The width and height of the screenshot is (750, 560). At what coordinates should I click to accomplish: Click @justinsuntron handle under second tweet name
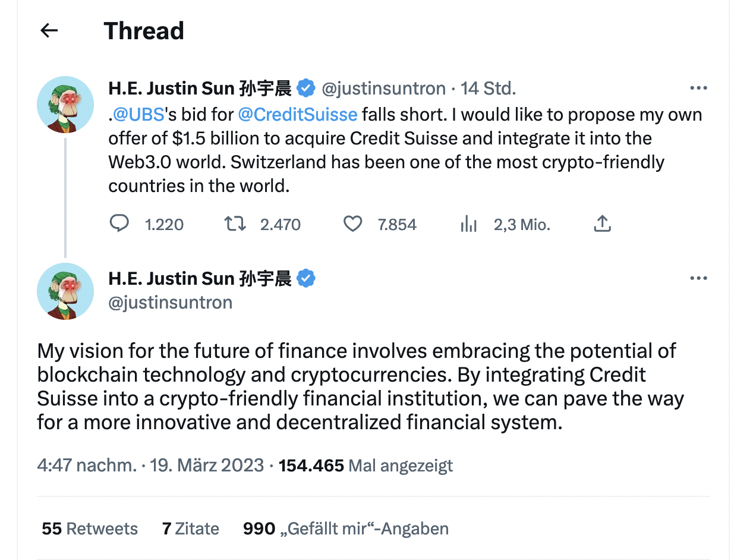click(170, 303)
